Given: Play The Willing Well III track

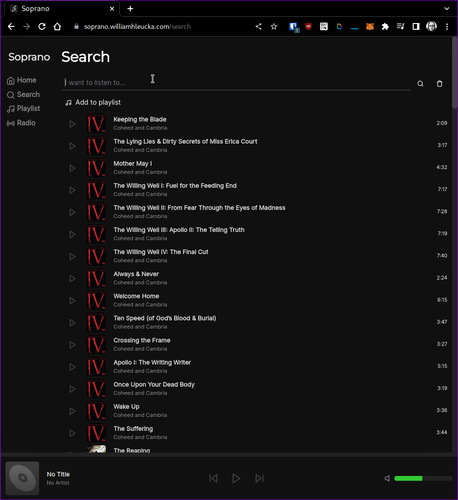Looking at the screenshot, I should [x=72, y=234].
